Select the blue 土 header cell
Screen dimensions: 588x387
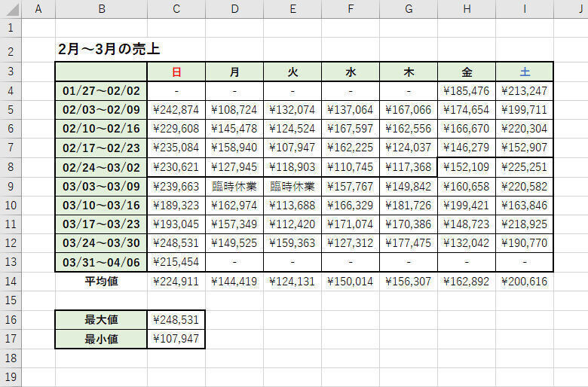pyautogui.click(x=524, y=72)
